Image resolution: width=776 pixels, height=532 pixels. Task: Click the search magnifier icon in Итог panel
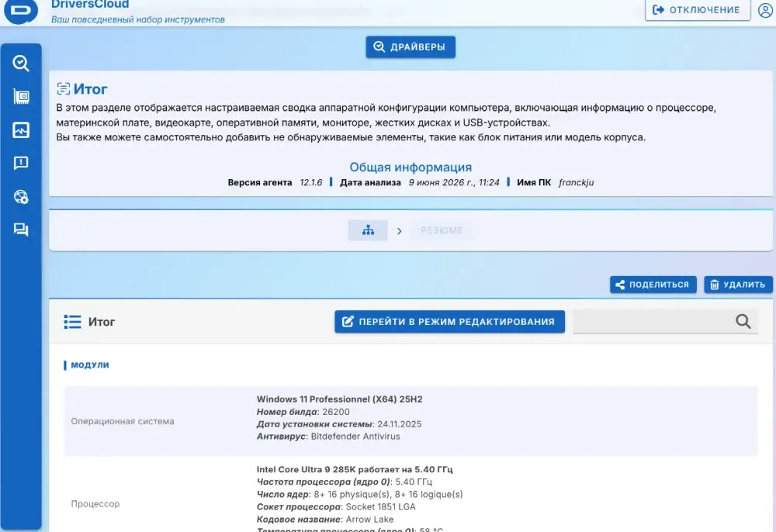click(743, 321)
